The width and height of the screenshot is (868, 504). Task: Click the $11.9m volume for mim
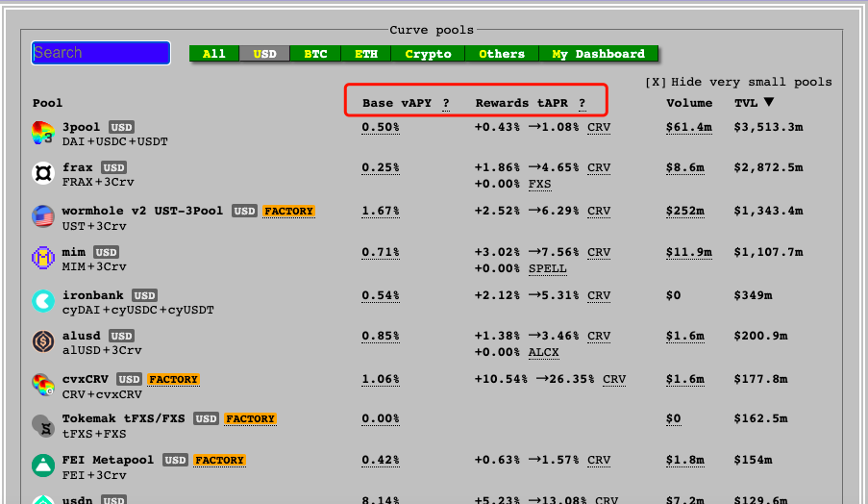[x=689, y=253]
